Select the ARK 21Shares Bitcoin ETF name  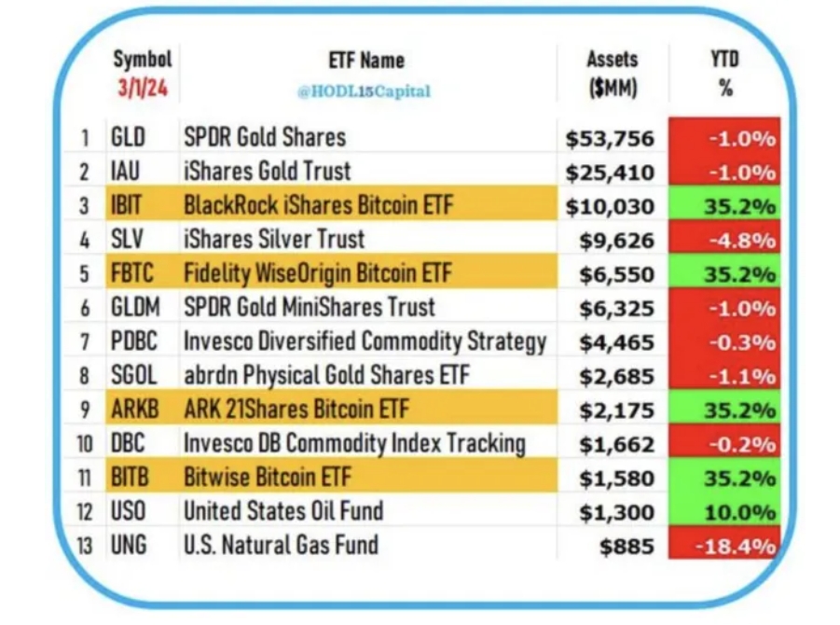(x=296, y=409)
